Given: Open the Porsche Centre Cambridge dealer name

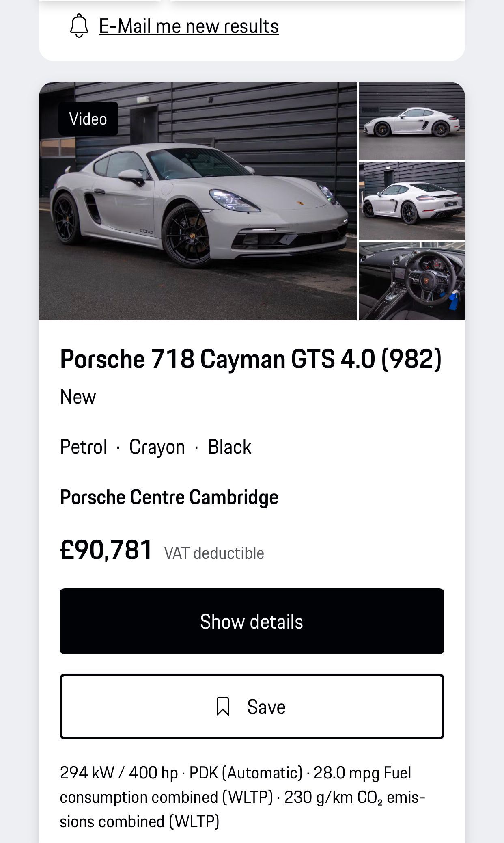Looking at the screenshot, I should 169,497.
